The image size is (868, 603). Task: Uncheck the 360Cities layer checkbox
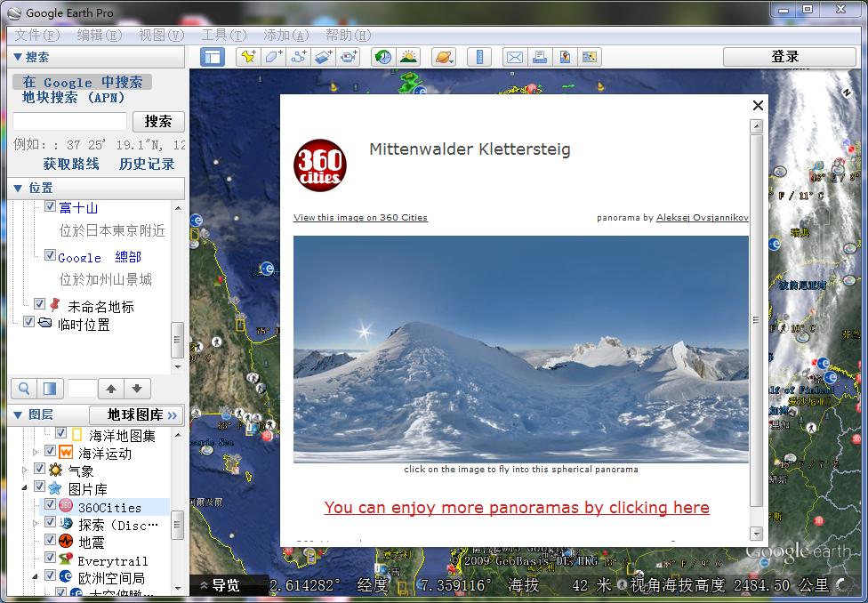tap(50, 504)
